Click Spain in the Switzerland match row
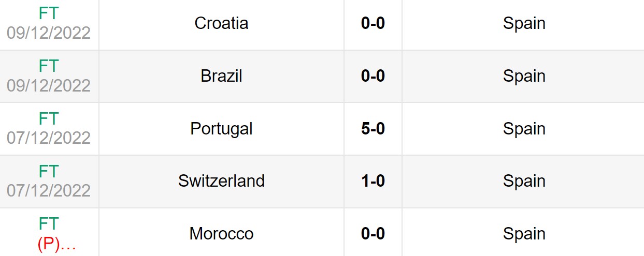Image resolution: width=644 pixels, height=256 pixels. coord(524,181)
